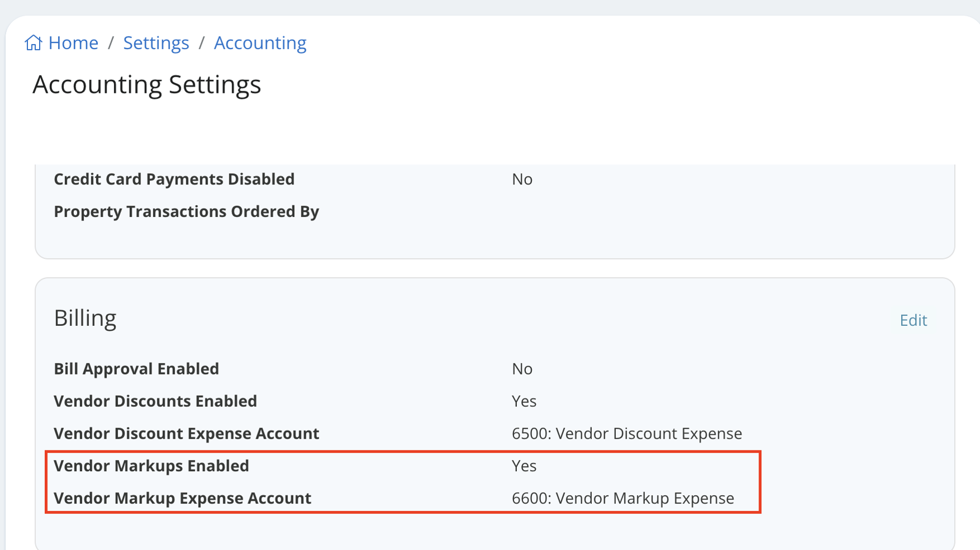980x550 pixels.
Task: Click the Vendor Markup Expense Account label
Action: [182, 498]
